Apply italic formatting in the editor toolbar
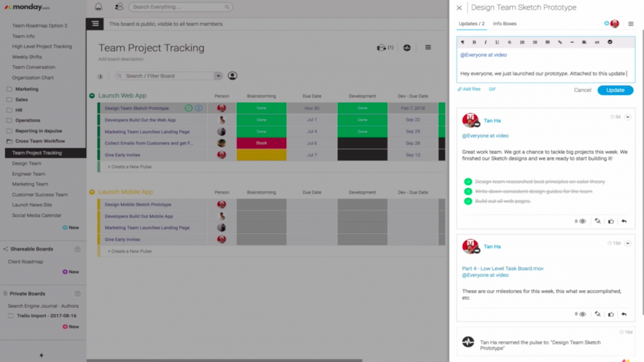This screenshot has width=644, height=362. coord(486,42)
